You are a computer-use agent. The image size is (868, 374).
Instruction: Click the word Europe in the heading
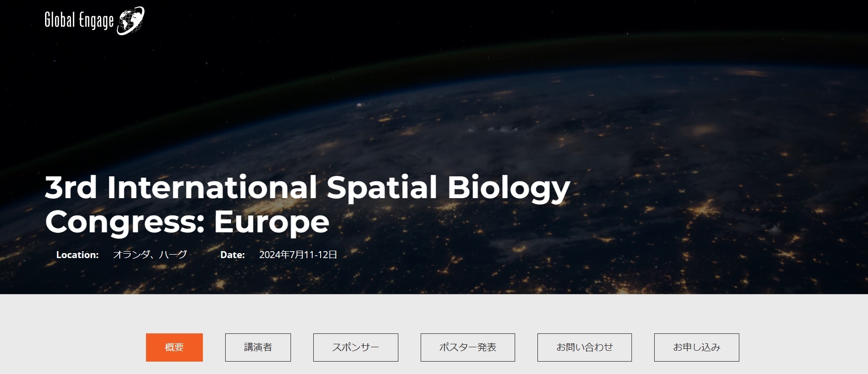click(272, 222)
